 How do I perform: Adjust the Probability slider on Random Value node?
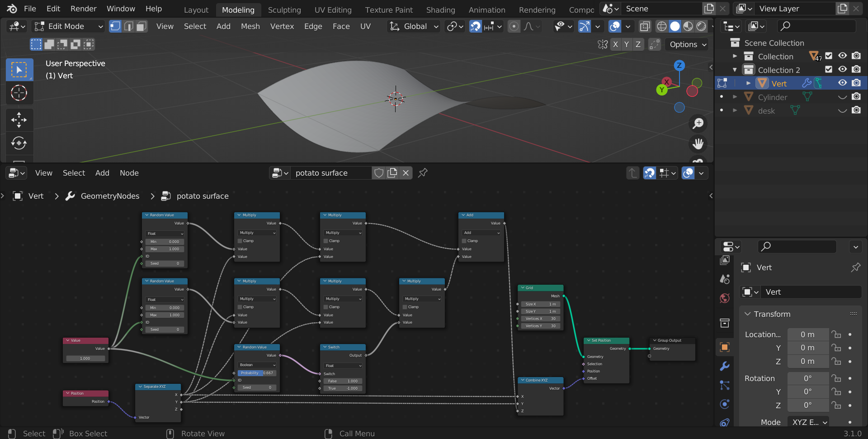pos(256,373)
